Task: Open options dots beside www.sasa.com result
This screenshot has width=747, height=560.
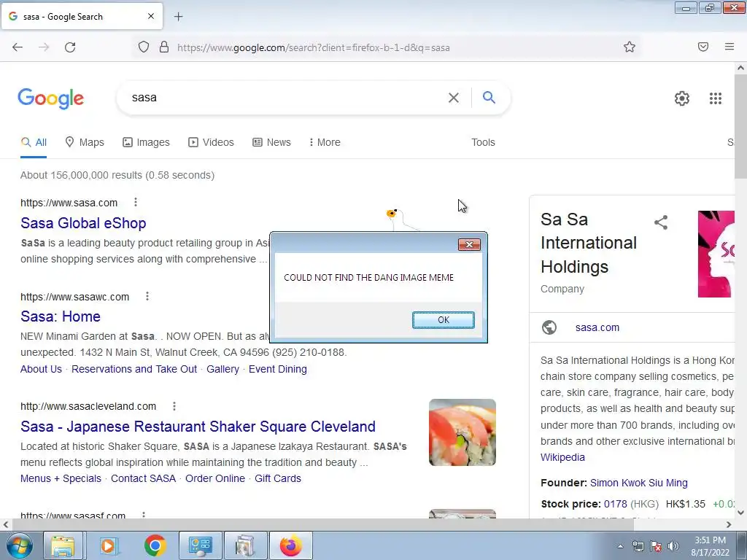Action: (x=136, y=203)
